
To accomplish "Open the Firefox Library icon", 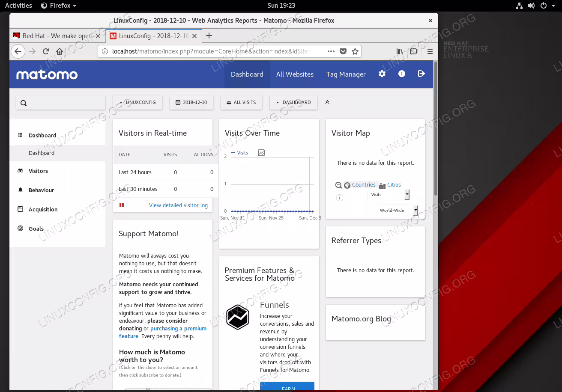I will coord(400,51).
